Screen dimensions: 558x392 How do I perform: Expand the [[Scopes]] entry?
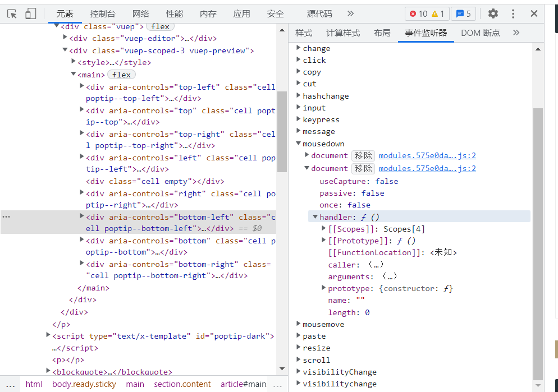[324, 229]
